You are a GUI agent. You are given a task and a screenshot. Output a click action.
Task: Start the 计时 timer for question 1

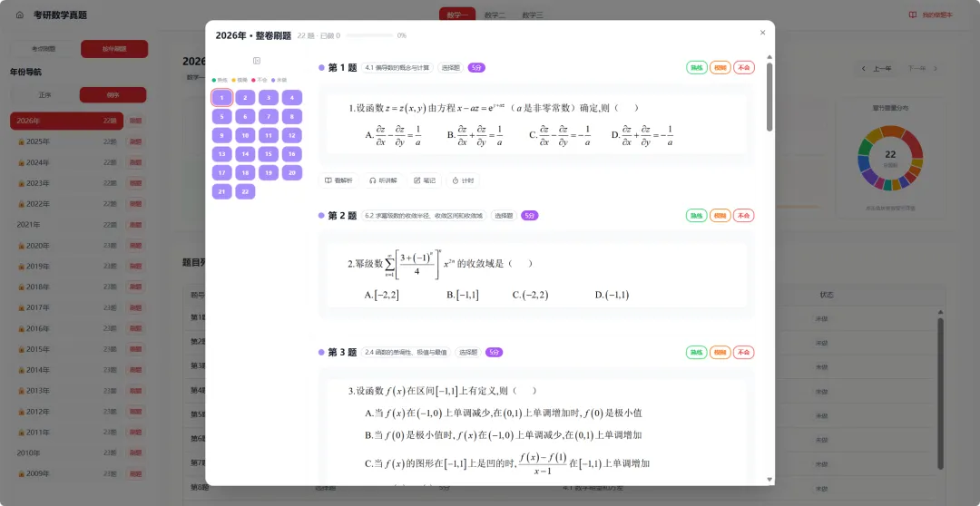click(x=463, y=180)
